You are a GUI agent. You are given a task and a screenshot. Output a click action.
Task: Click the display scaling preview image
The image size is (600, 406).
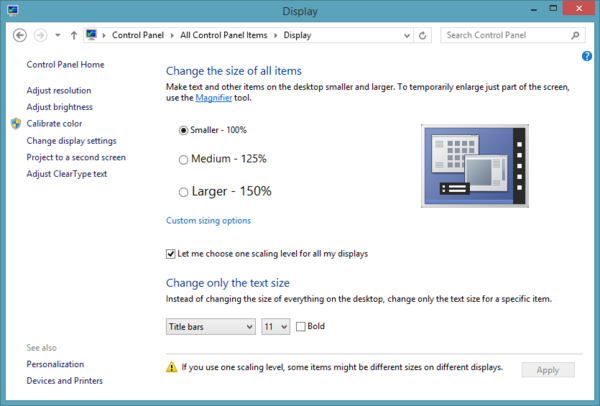point(475,166)
